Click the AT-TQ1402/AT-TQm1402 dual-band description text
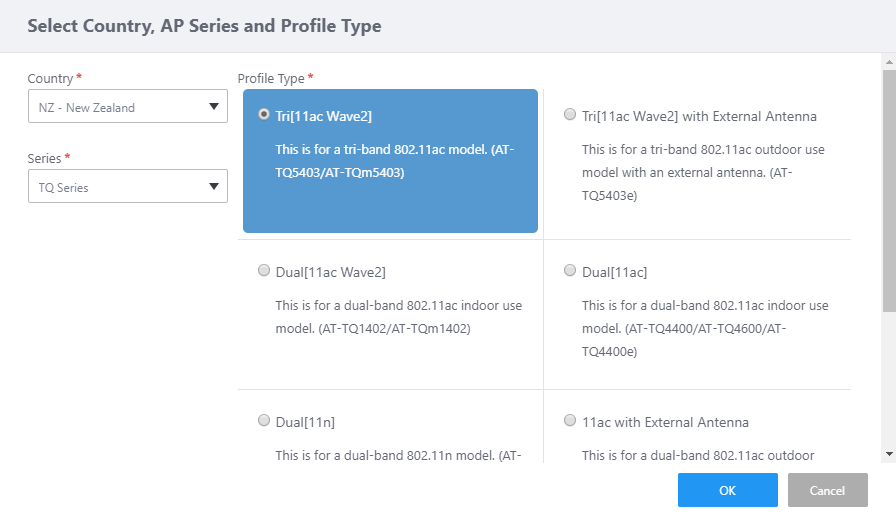Image resolution: width=896 pixels, height=530 pixels. [398, 316]
